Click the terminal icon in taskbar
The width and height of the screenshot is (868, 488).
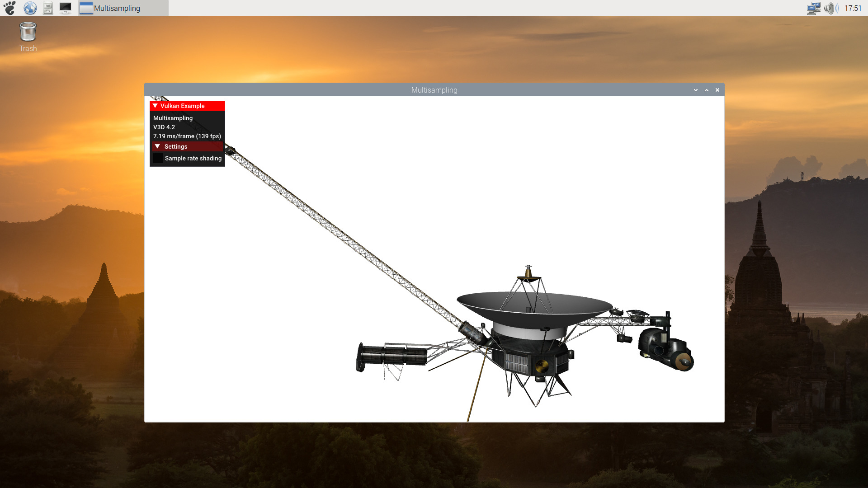click(x=65, y=8)
